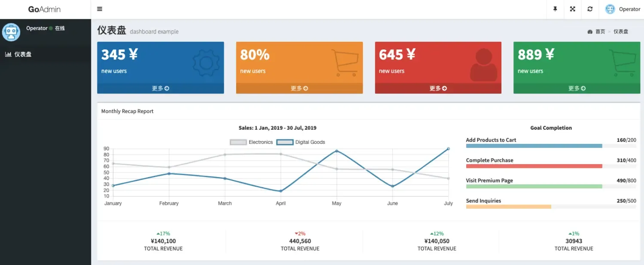Click the shopping cart icon on green card
The image size is (644, 265).
[622, 63]
